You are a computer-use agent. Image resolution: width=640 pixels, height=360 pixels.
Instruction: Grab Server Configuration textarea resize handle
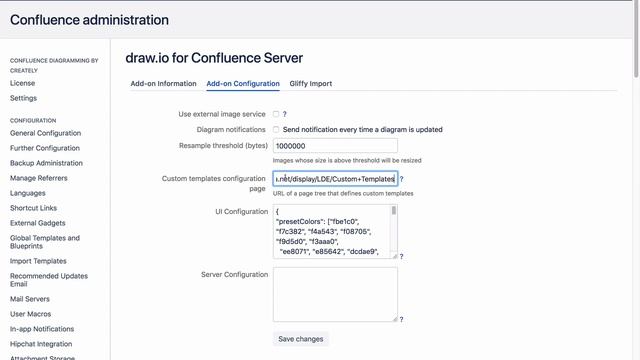point(395,319)
